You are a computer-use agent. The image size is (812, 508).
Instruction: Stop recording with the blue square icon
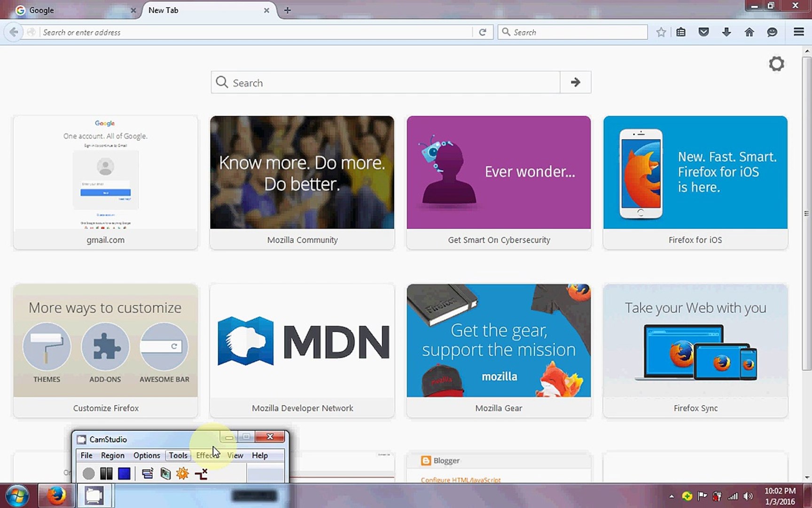(124, 473)
